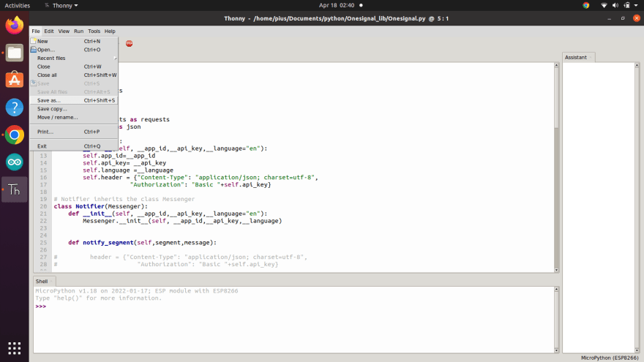The width and height of the screenshot is (644, 362).
Task: Click the Assistant panel scrollbar up arrow
Action: tap(637, 65)
